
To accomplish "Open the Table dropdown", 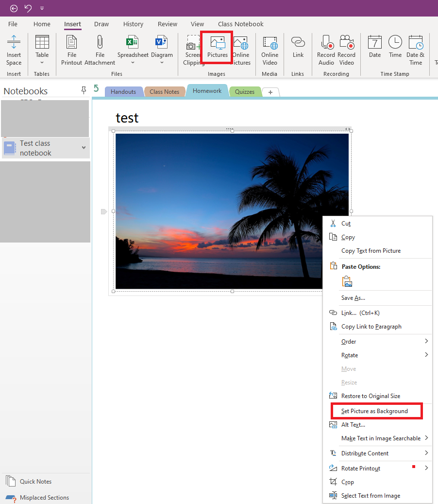I will pos(42,50).
